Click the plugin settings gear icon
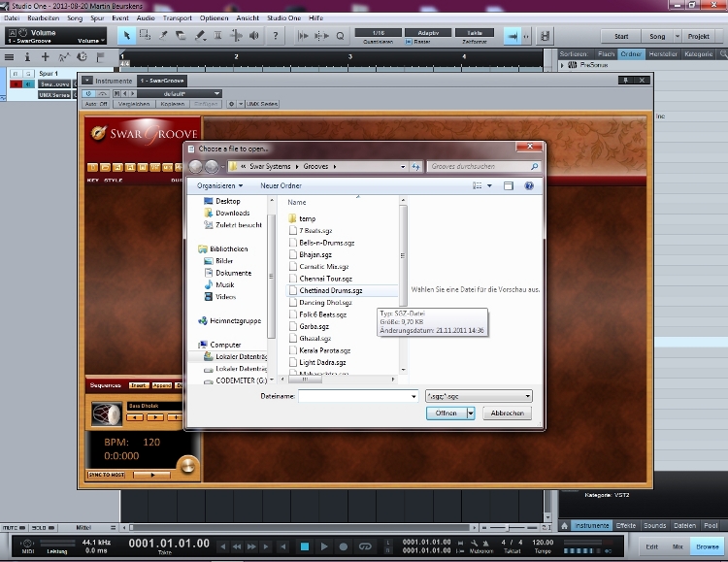The height and width of the screenshot is (562, 728). (231, 104)
